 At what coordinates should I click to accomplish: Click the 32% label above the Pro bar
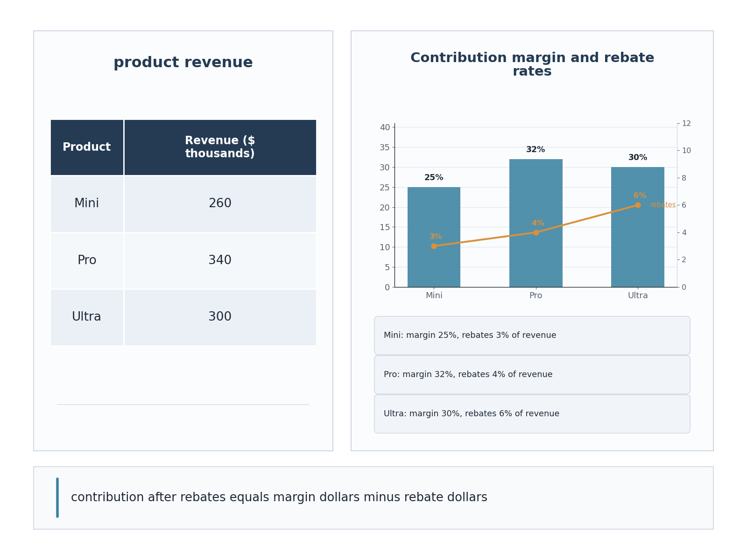click(x=536, y=150)
